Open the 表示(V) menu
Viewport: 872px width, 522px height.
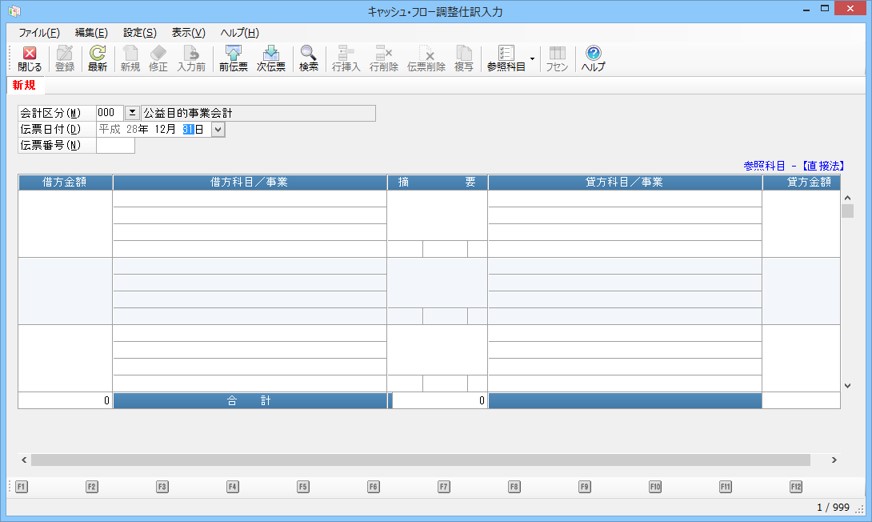pos(188,33)
